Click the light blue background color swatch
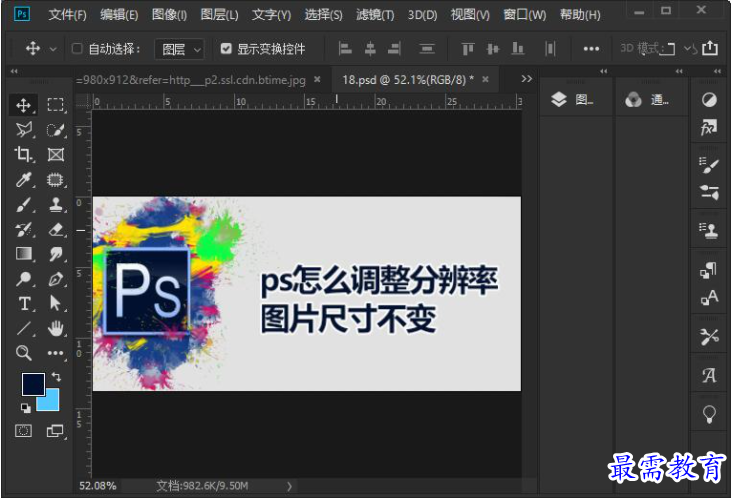This screenshot has width=732, height=499. point(51,403)
